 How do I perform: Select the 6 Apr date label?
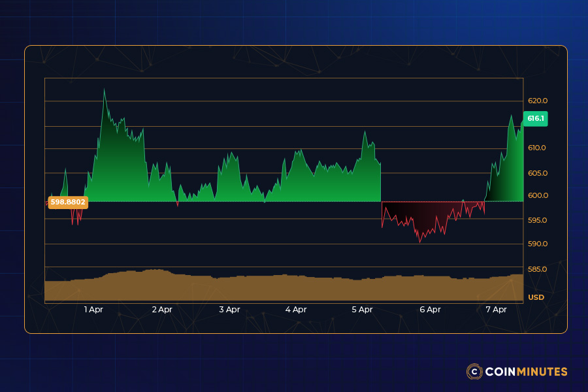pyautogui.click(x=430, y=310)
